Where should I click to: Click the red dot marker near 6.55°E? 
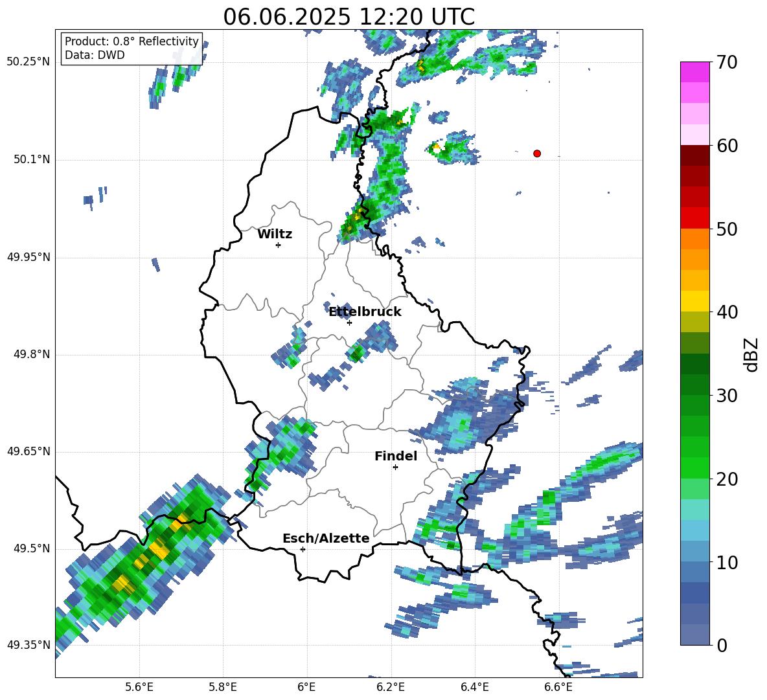[536, 153]
